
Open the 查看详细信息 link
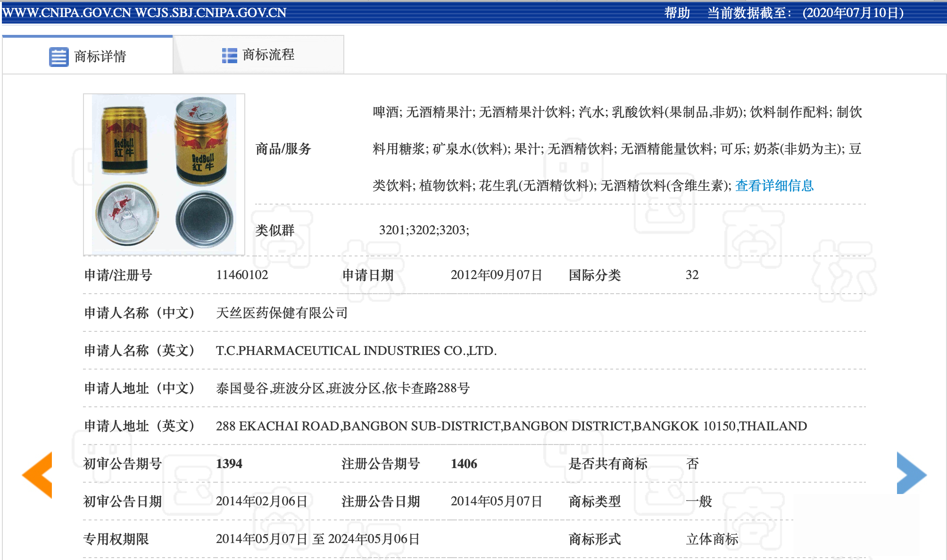click(x=774, y=186)
